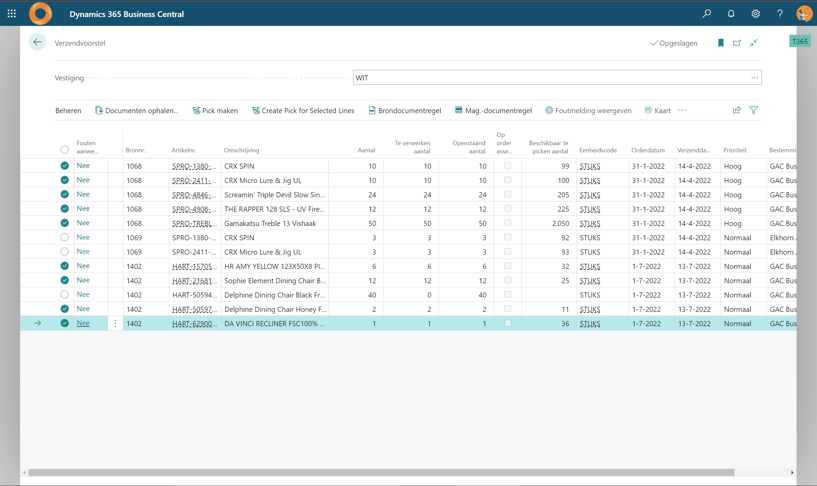Click the Vestiging input field

pyautogui.click(x=557, y=78)
